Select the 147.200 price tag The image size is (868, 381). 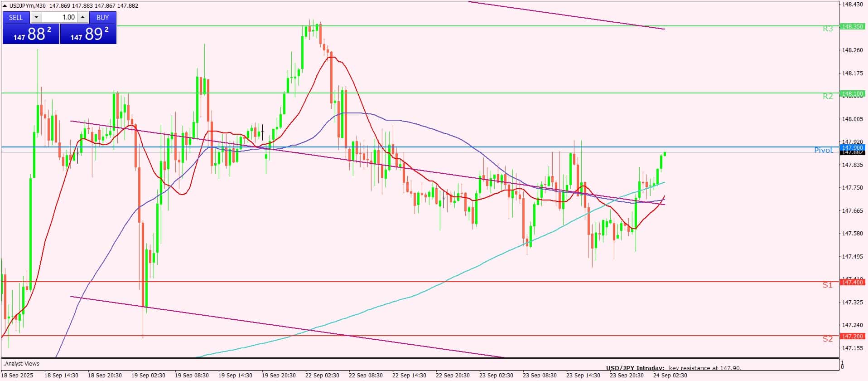pos(852,336)
